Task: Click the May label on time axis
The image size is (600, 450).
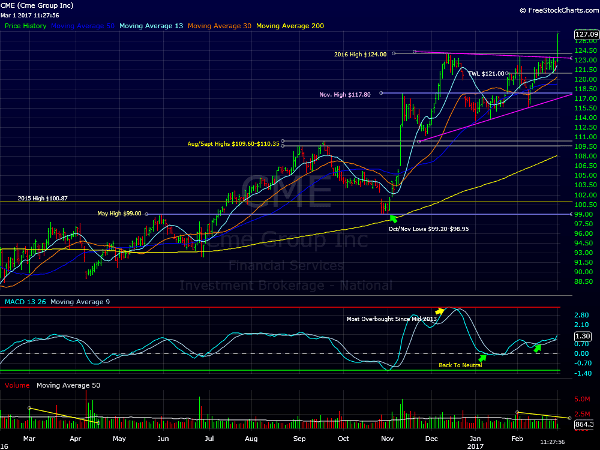Action: click(119, 439)
